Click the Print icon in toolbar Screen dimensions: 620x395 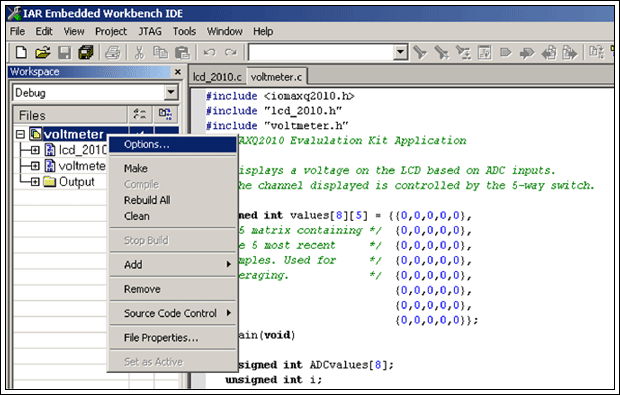113,52
